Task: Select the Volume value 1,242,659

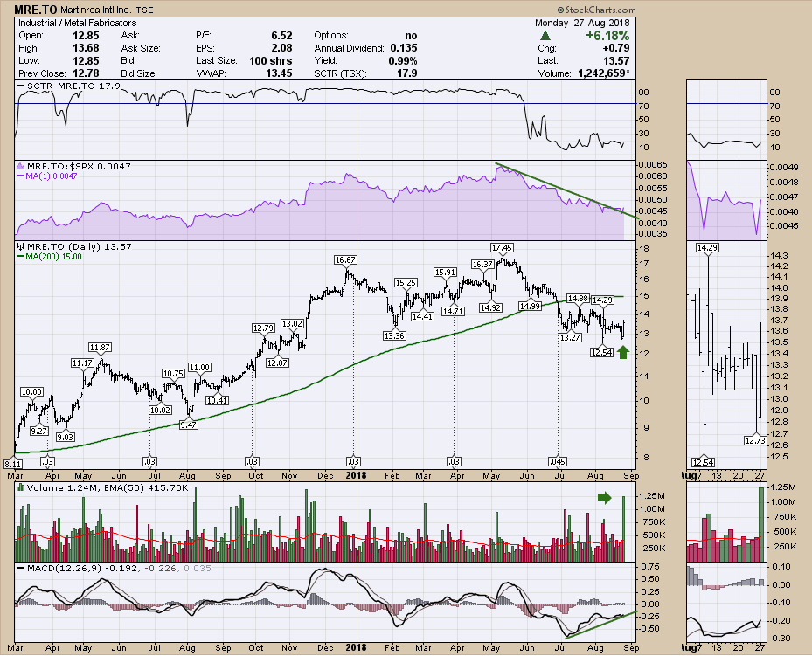Action: pos(601,73)
